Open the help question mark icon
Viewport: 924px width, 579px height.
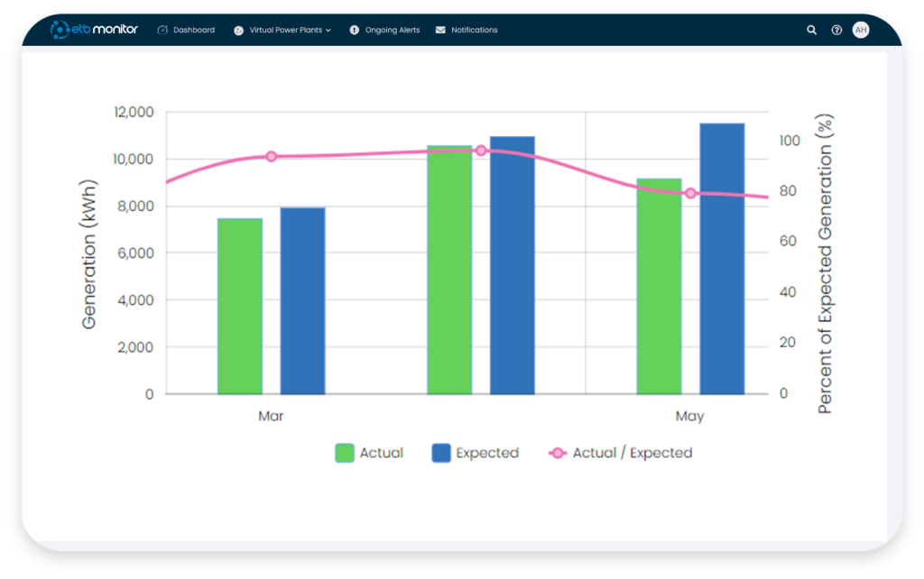pos(836,30)
